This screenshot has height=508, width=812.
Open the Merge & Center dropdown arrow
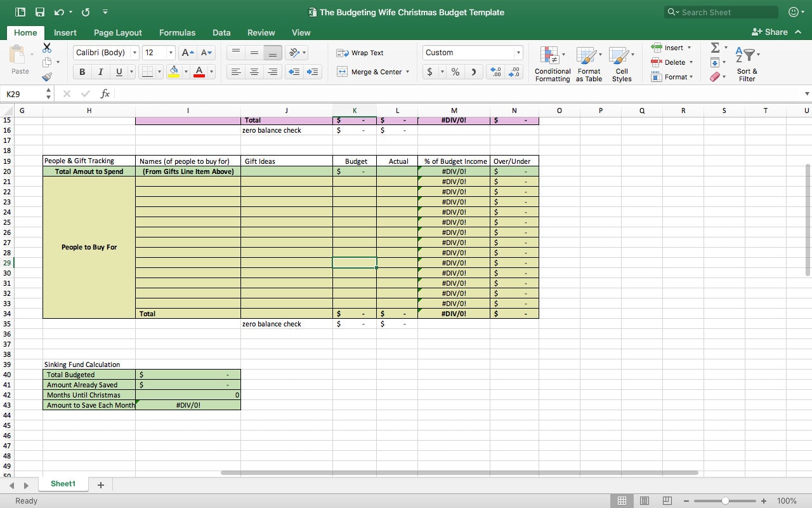pos(407,72)
